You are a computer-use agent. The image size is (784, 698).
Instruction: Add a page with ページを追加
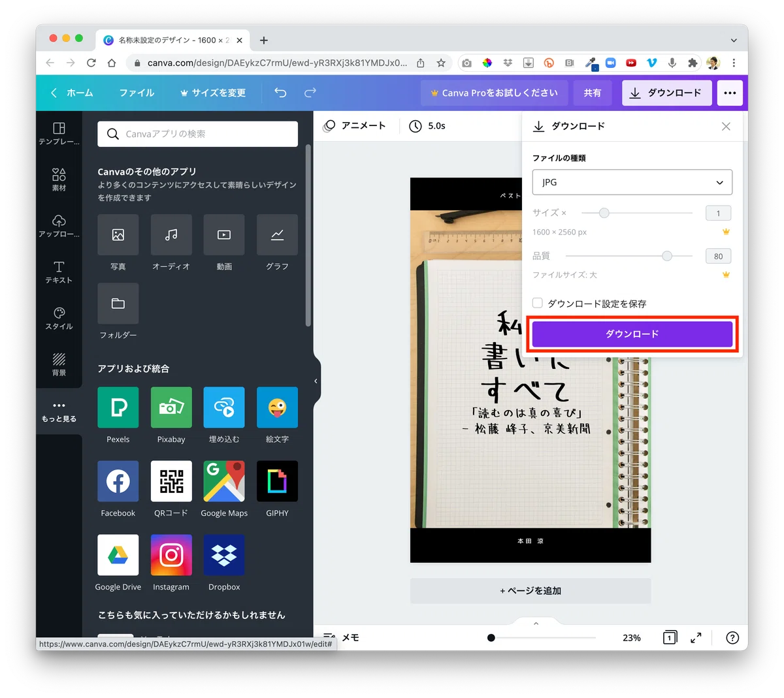click(x=531, y=590)
